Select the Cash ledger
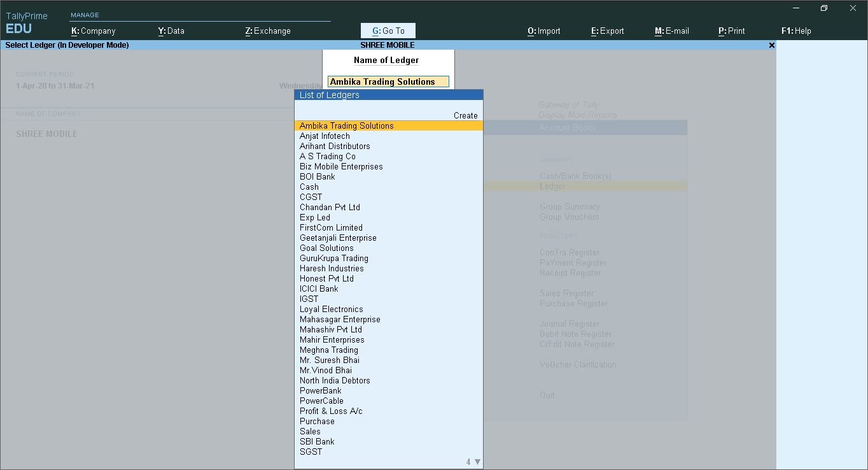 [x=309, y=187]
